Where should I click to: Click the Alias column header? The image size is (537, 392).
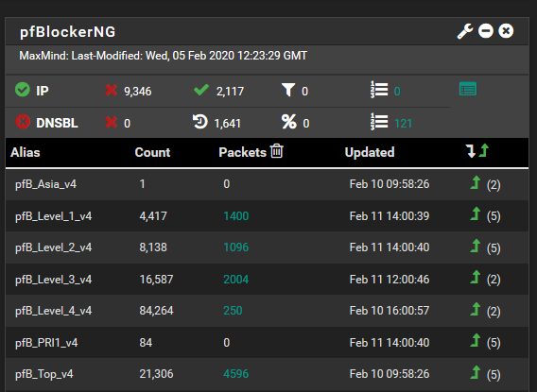coord(25,152)
